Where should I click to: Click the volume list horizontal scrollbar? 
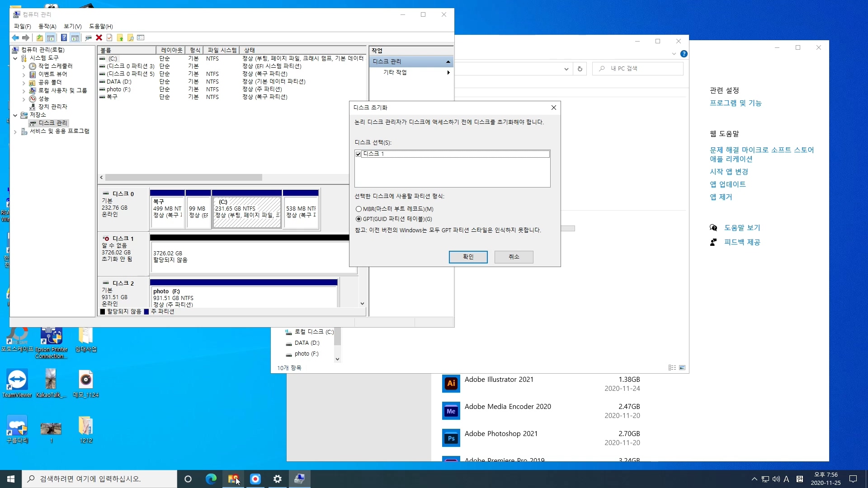183,178
